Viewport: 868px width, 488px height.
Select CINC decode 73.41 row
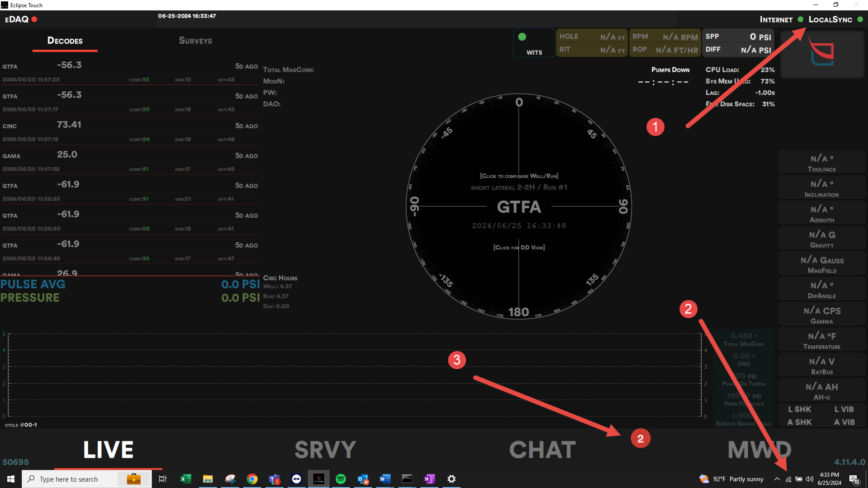pyautogui.click(x=130, y=131)
